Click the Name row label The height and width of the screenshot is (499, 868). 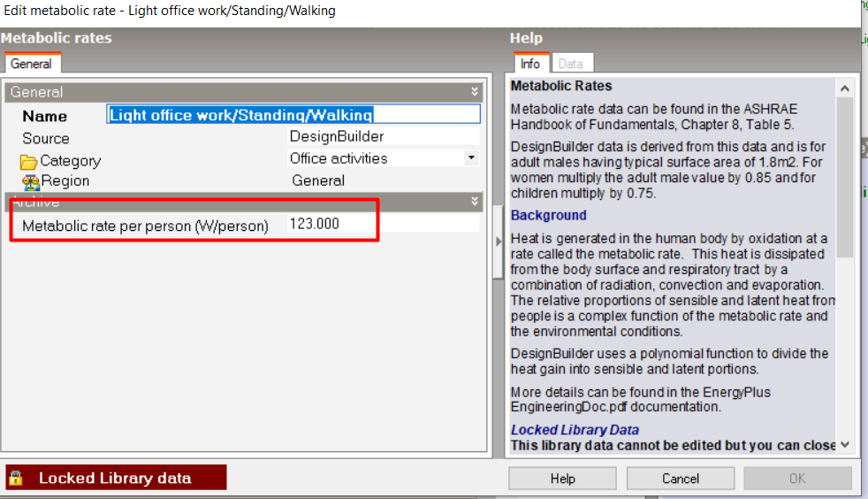(x=45, y=116)
